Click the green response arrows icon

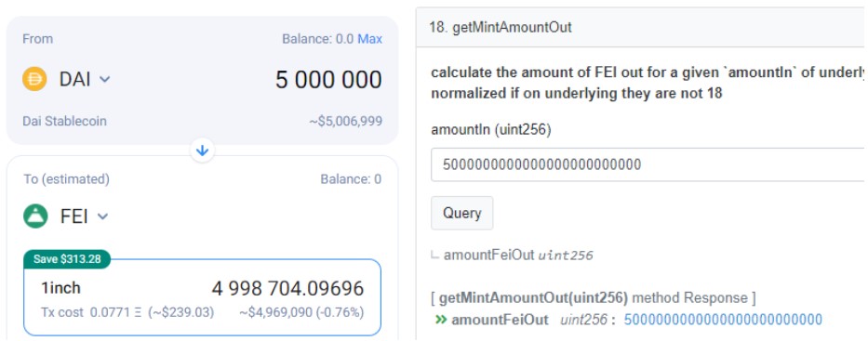click(x=441, y=320)
